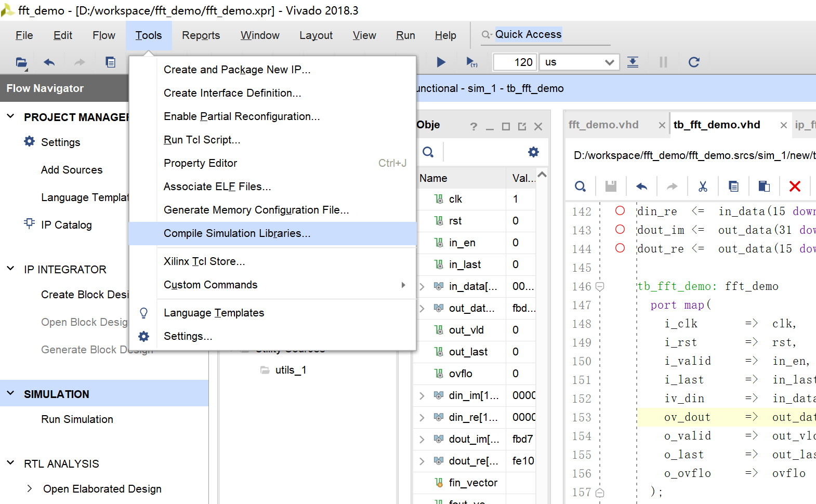The image size is (816, 504).
Task: Click the editor cut scissors icon
Action: (703, 186)
